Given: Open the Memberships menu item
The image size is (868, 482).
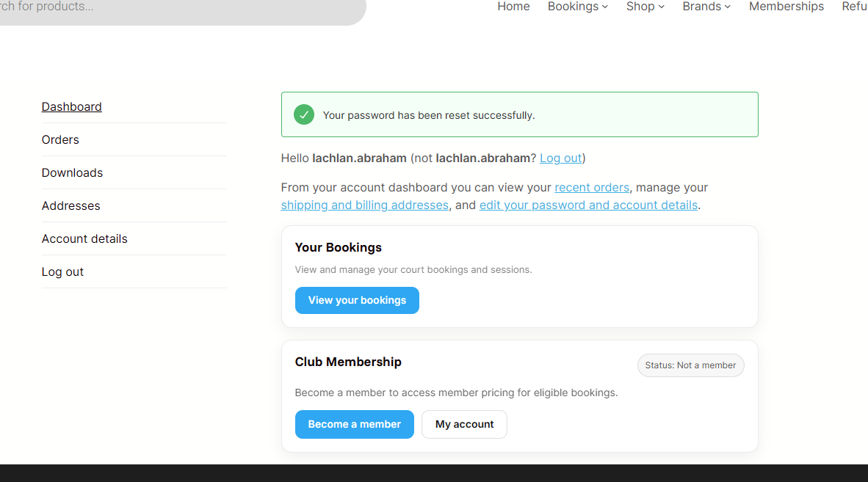Looking at the screenshot, I should coord(786,7).
